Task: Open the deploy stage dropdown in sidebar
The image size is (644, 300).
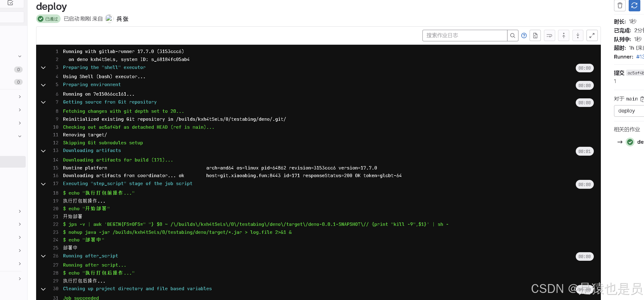Action: click(x=629, y=111)
